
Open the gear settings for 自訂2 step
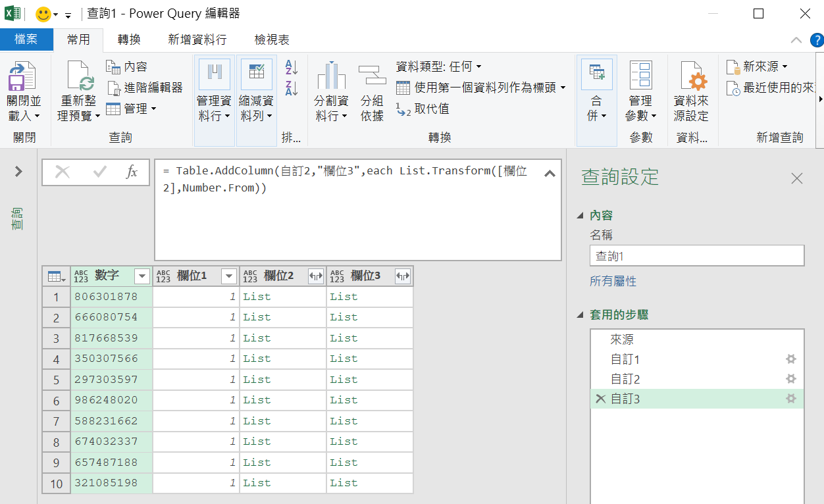pyautogui.click(x=791, y=379)
